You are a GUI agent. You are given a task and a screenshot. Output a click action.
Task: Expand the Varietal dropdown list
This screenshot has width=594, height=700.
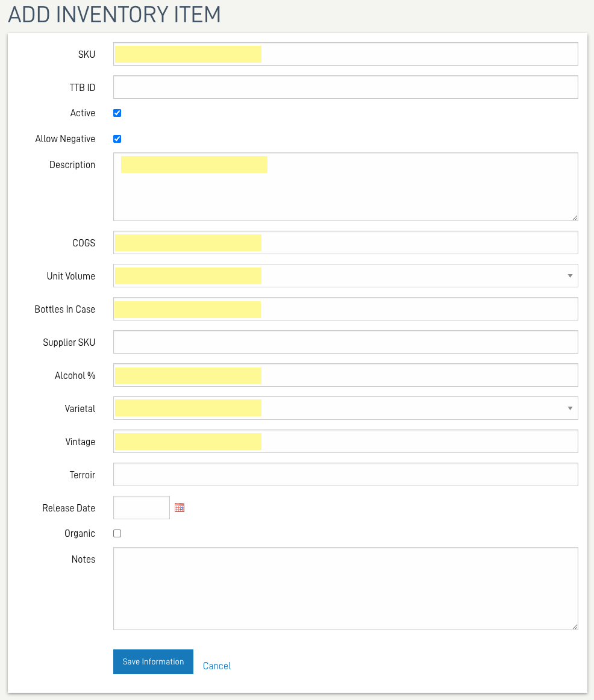click(x=345, y=408)
